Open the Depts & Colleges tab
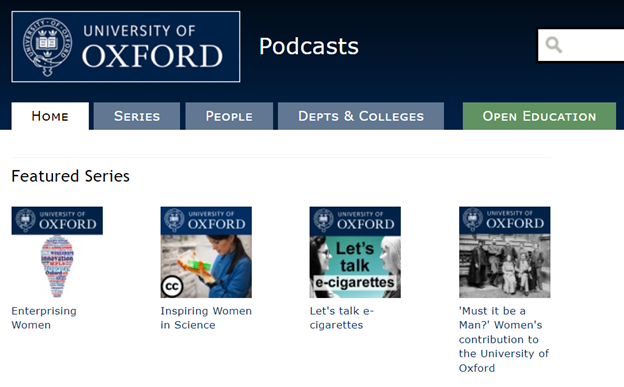This screenshot has width=624, height=387. (361, 116)
